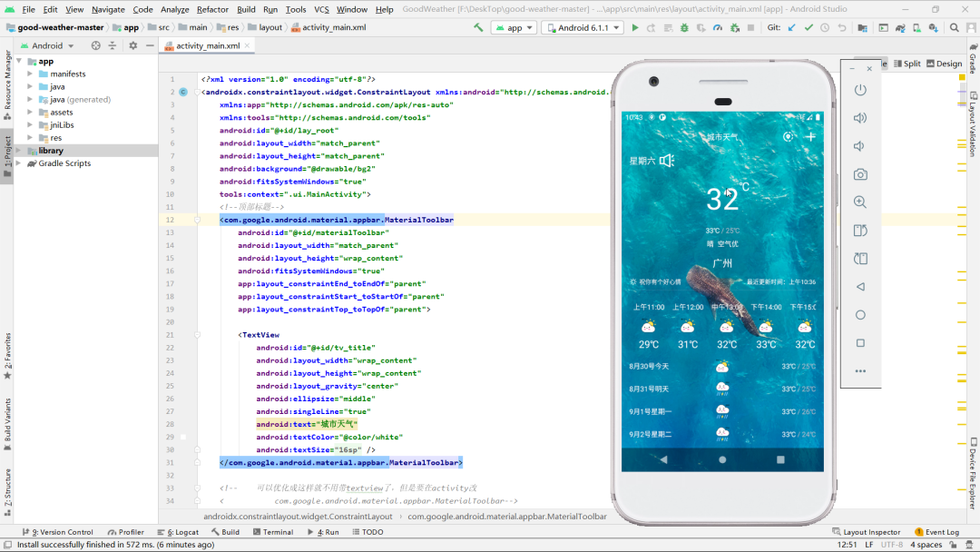Click emulator volume up icon
Screen dimensions: 980x552
(x=860, y=117)
